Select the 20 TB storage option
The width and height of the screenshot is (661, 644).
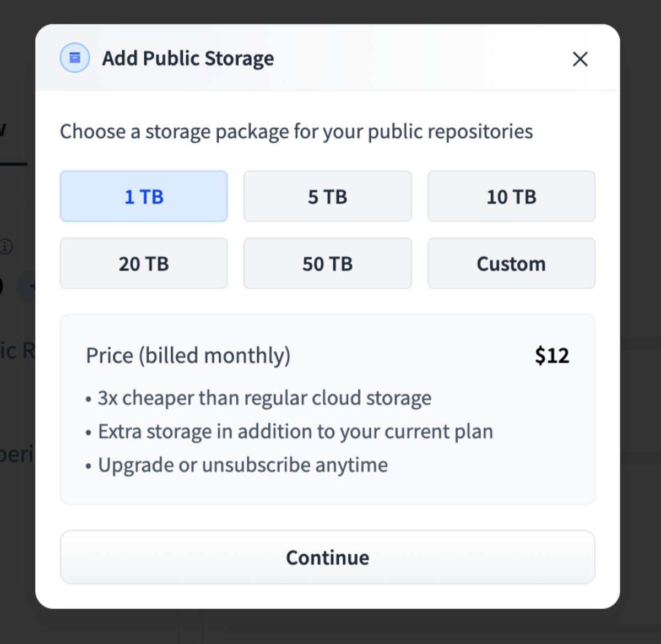tap(144, 264)
